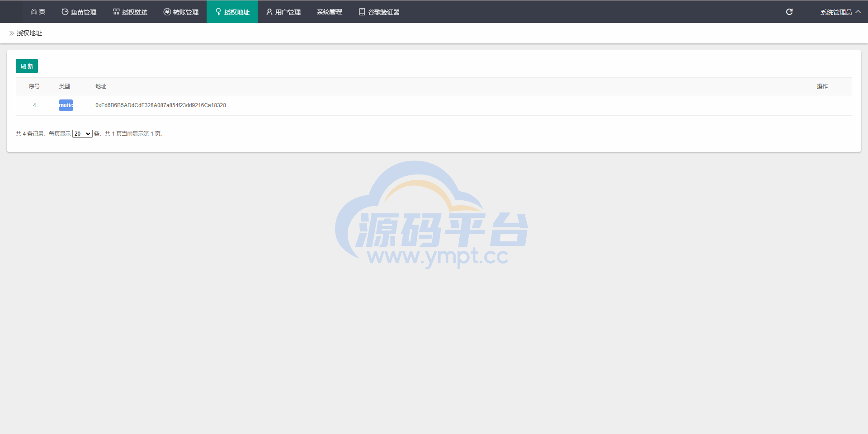The width and height of the screenshot is (868, 434).
Task: Click the clock icon beside 鱼苗管理
Action: pyautogui.click(x=65, y=12)
